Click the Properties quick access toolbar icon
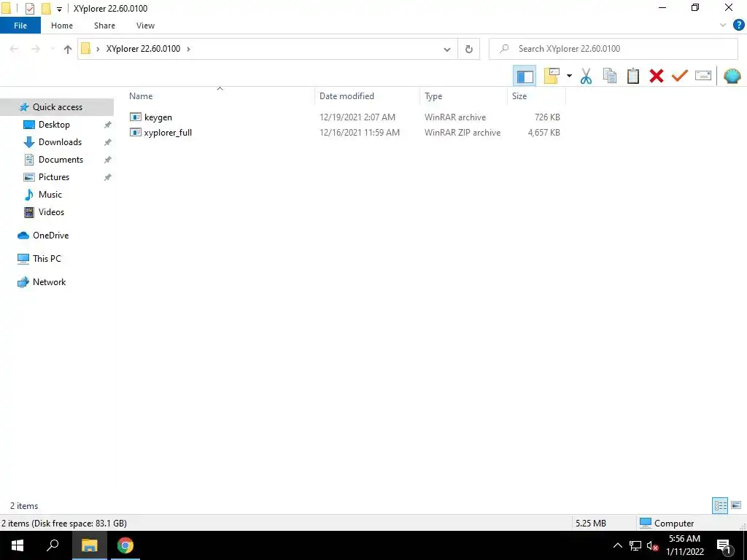 point(29,9)
